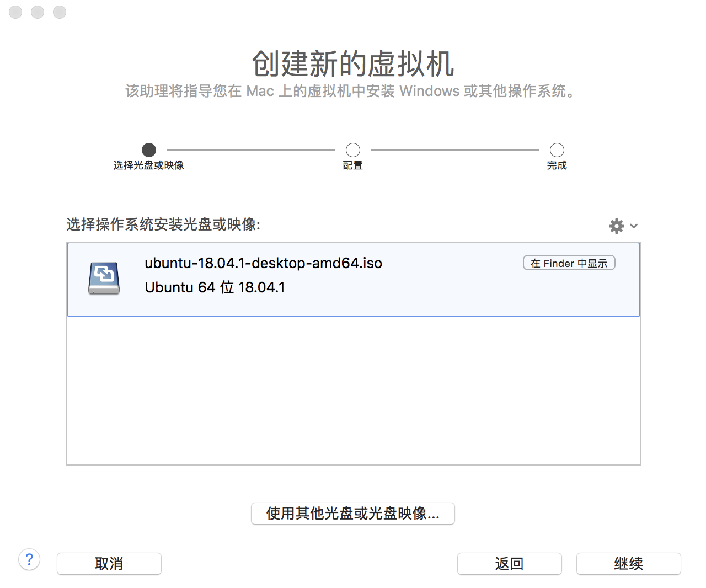Image resolution: width=706 pixels, height=588 pixels.
Task: Click the 完成 step circle
Action: pyautogui.click(x=557, y=150)
